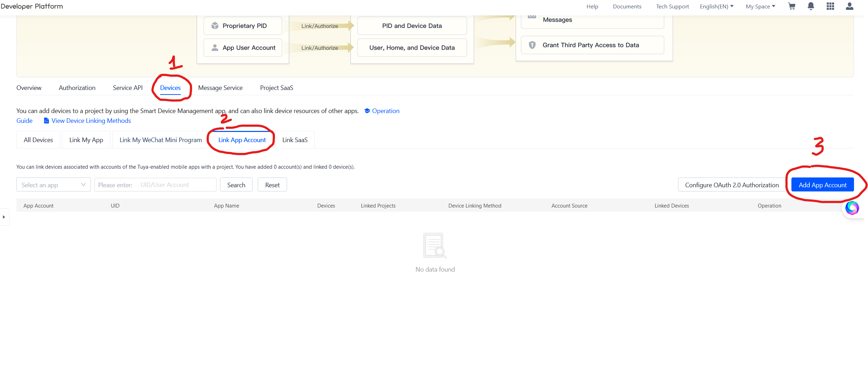Open the Select an app dropdown

54,185
